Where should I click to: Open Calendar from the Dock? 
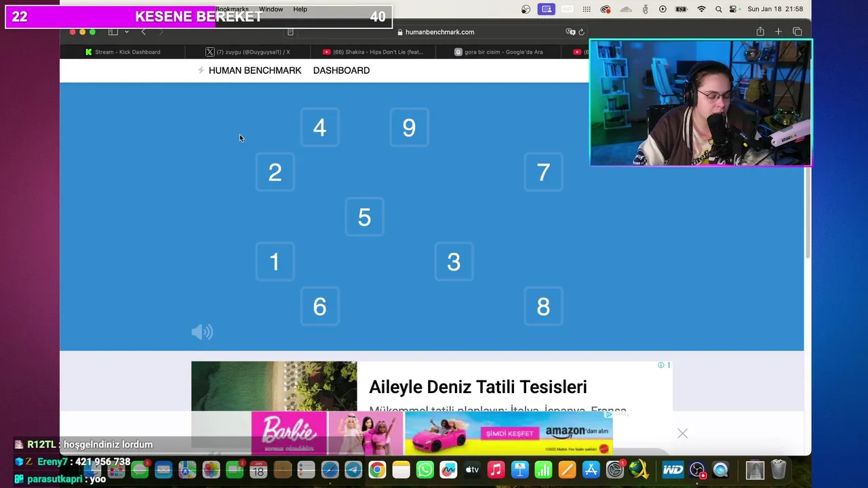tap(258, 470)
